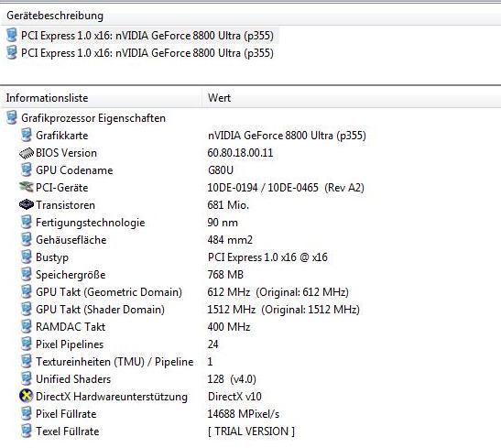Click the icon beside GPU Codename

click(x=27, y=170)
